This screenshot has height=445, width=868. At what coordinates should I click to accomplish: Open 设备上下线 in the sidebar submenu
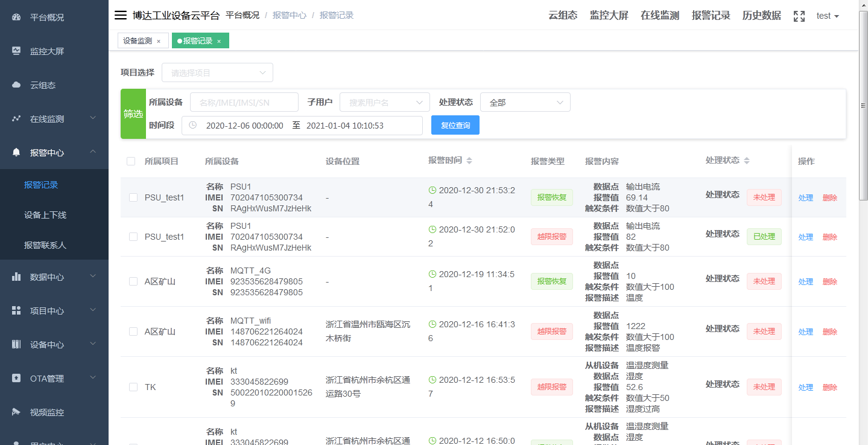(45, 215)
